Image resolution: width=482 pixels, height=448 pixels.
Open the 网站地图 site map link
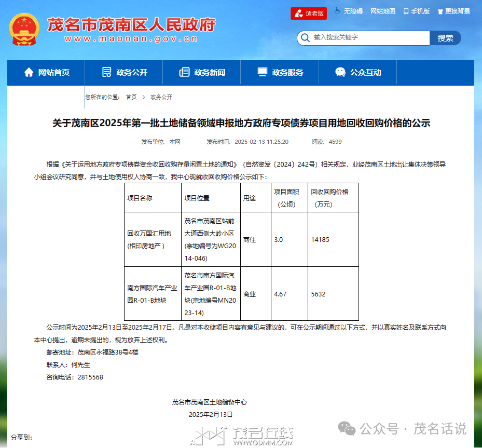[x=383, y=11]
